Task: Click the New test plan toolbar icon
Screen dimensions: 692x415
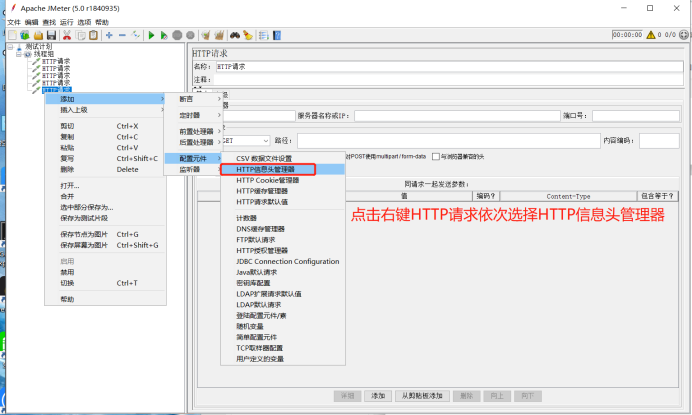Action: click(x=12, y=35)
